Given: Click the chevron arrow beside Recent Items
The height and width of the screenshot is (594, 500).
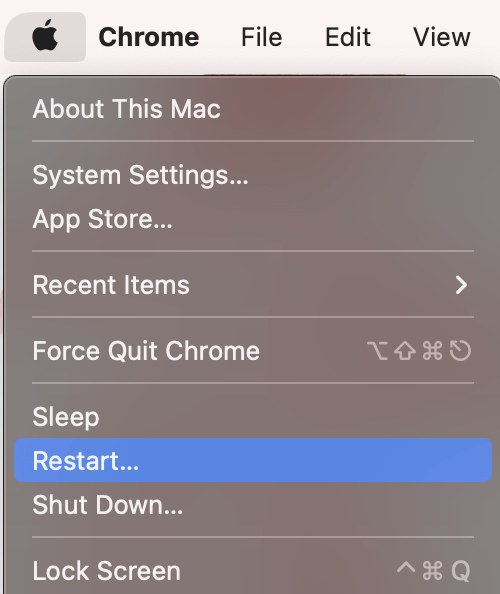Looking at the screenshot, I should [461, 285].
